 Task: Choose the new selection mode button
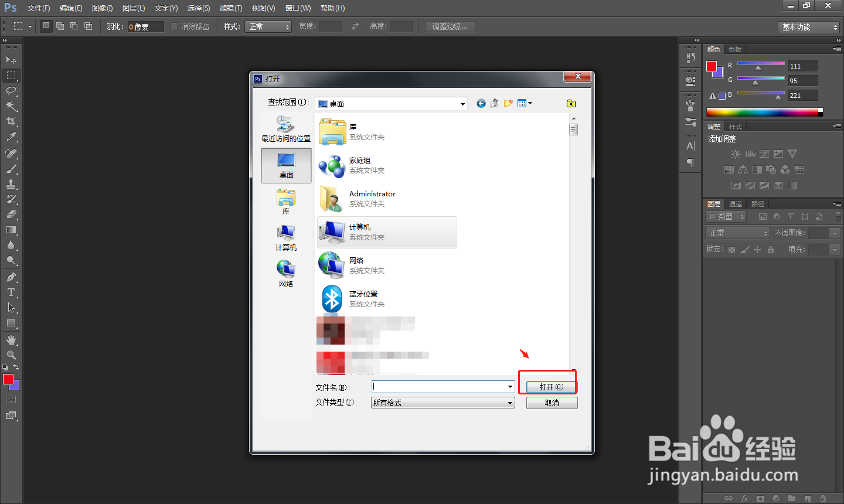46,26
